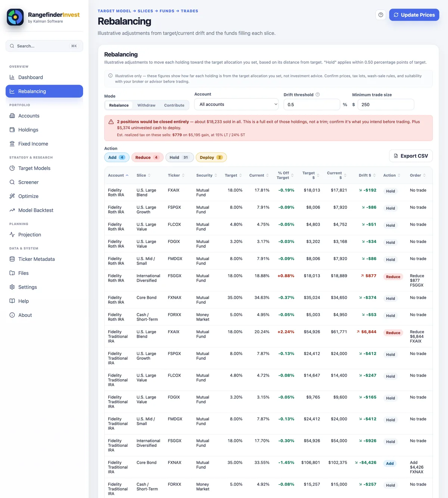The image size is (448, 498).
Task: Sort by Target column header
Action: coord(233,175)
